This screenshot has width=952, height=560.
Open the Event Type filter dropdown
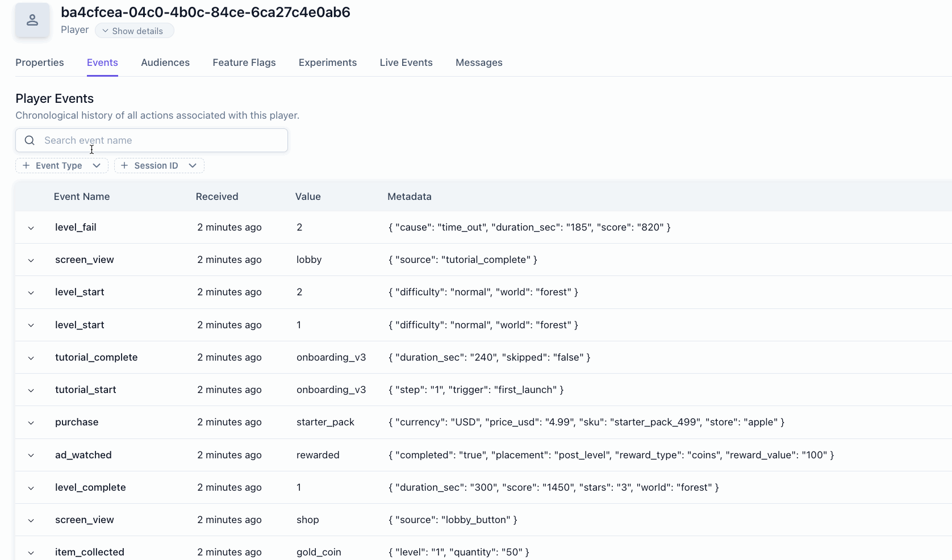click(62, 165)
